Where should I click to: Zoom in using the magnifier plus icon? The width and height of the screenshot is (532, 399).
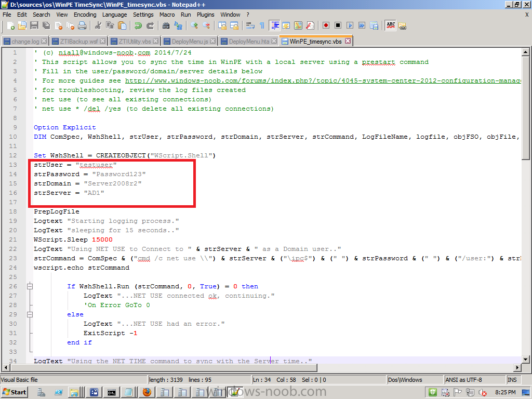coord(194,26)
